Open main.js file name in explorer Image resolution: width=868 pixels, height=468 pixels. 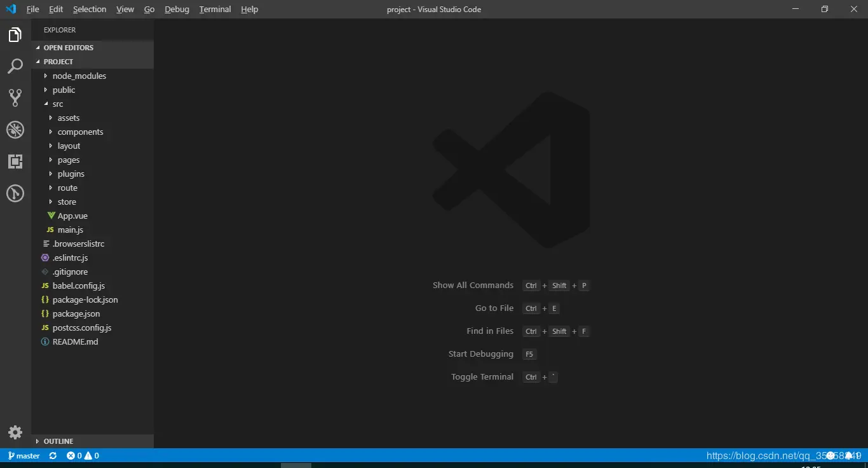coord(71,230)
